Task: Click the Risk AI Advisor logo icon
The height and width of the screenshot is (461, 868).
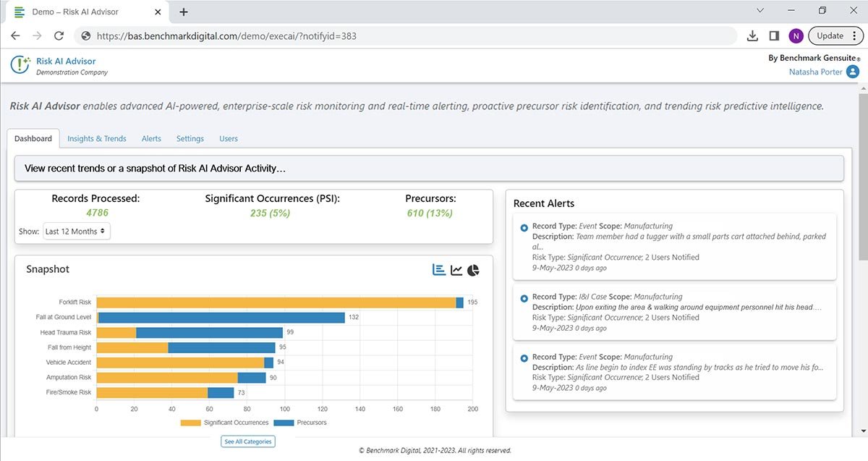Action: pyautogui.click(x=20, y=65)
